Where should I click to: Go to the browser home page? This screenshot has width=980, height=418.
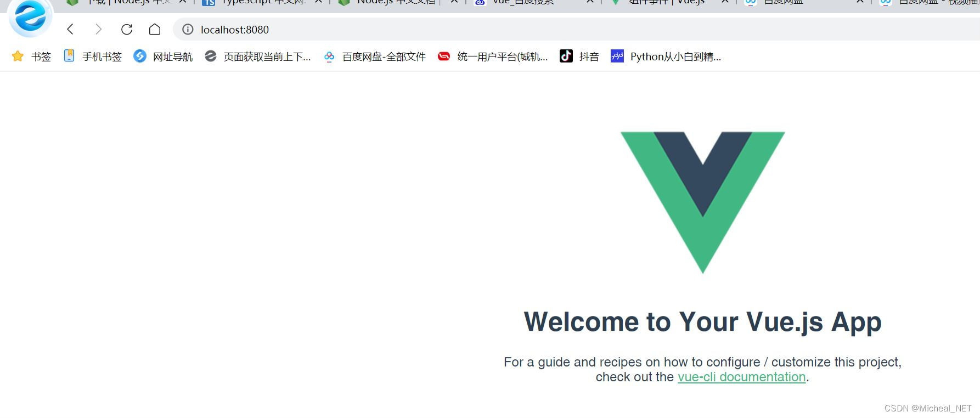155,29
